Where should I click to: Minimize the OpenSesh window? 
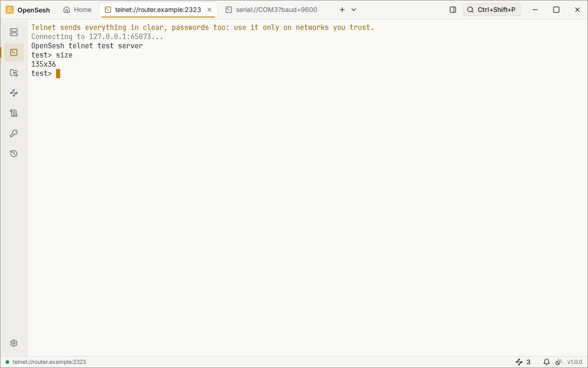pos(535,10)
